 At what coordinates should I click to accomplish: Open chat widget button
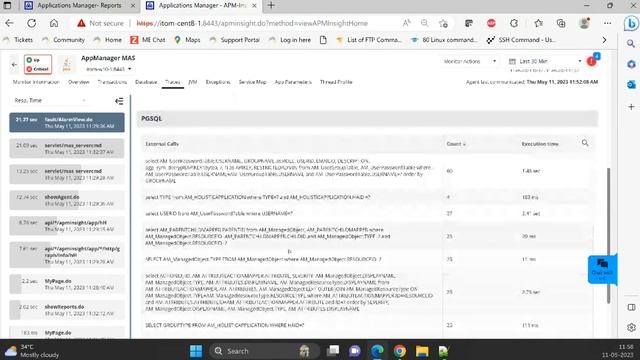[602, 269]
